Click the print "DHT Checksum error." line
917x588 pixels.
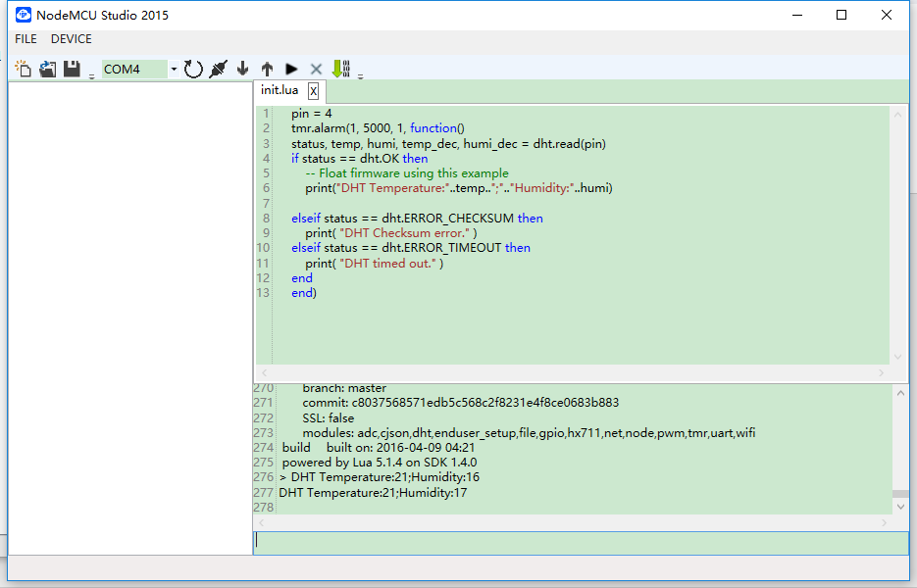pos(391,233)
